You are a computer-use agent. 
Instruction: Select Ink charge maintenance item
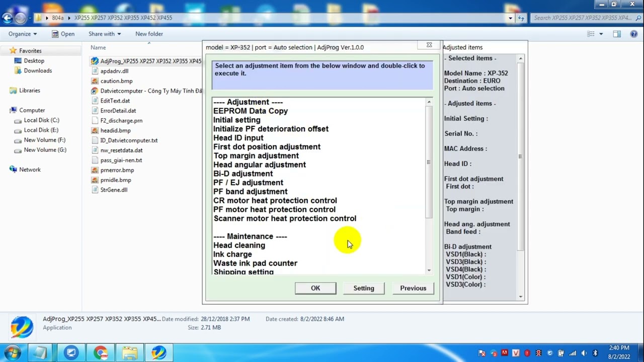pyautogui.click(x=232, y=254)
